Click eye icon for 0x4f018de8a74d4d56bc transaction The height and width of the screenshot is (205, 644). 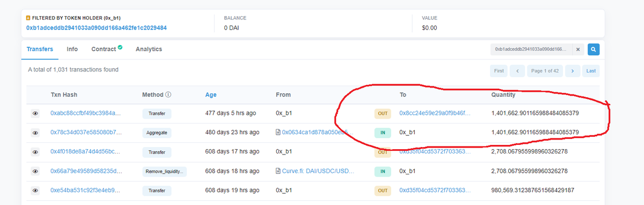click(35, 152)
